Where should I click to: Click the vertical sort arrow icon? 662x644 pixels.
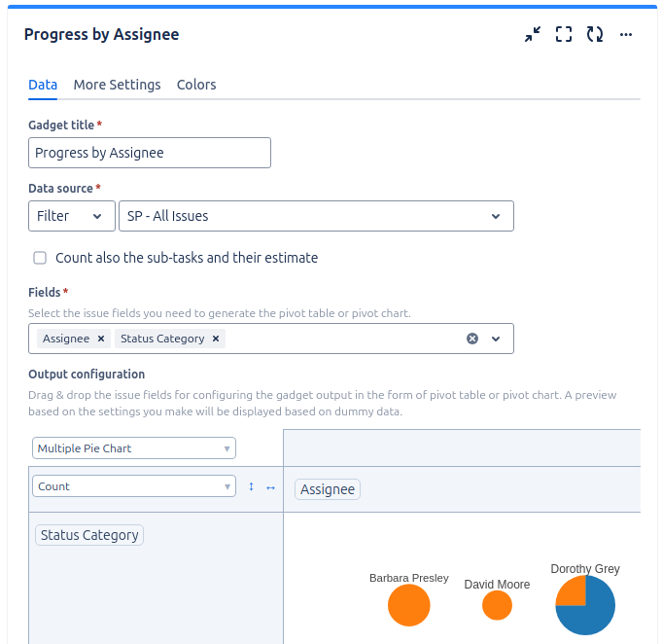coord(251,486)
